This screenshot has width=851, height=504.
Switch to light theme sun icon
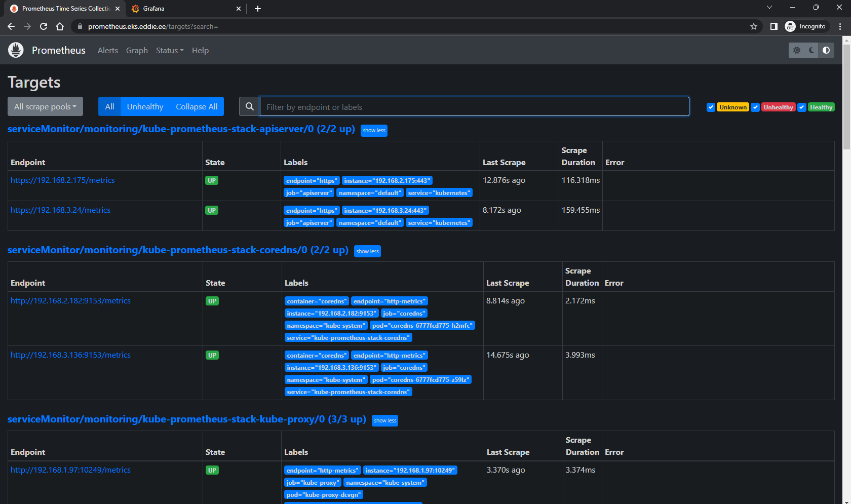[x=797, y=50]
